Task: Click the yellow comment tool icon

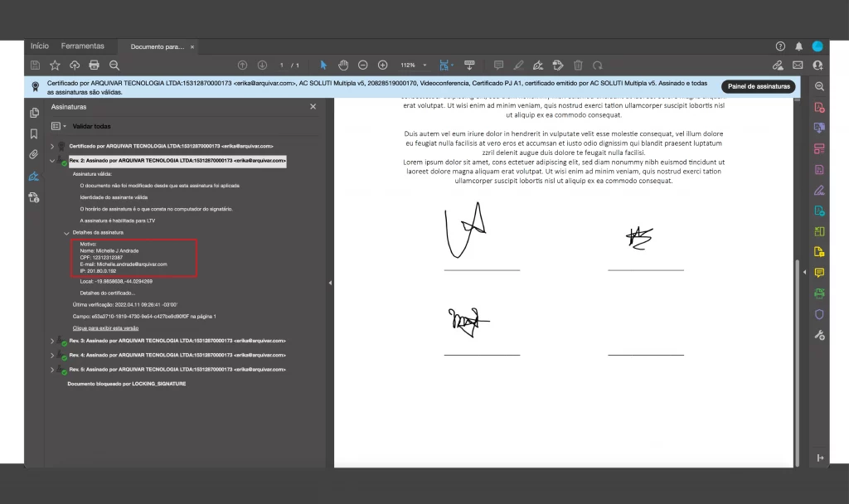Action: click(819, 273)
